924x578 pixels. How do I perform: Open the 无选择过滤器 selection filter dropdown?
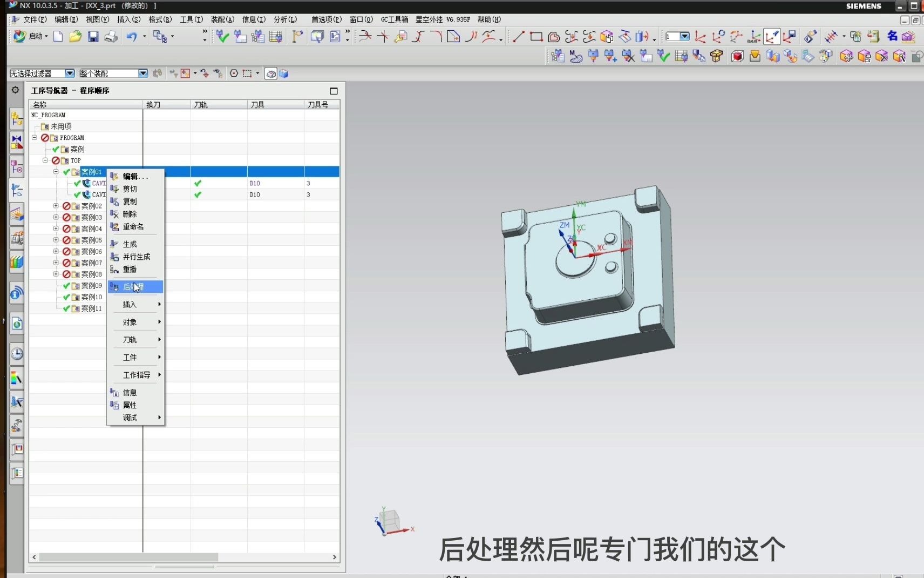pyautogui.click(x=70, y=73)
